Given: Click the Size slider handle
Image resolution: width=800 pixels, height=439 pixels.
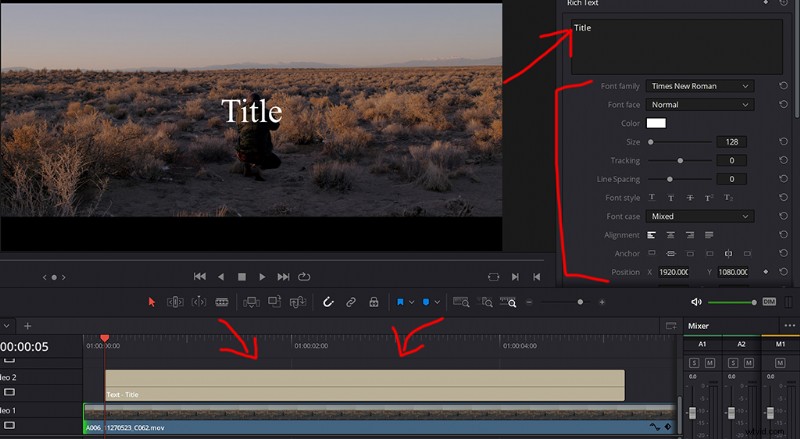Looking at the screenshot, I should [x=651, y=142].
